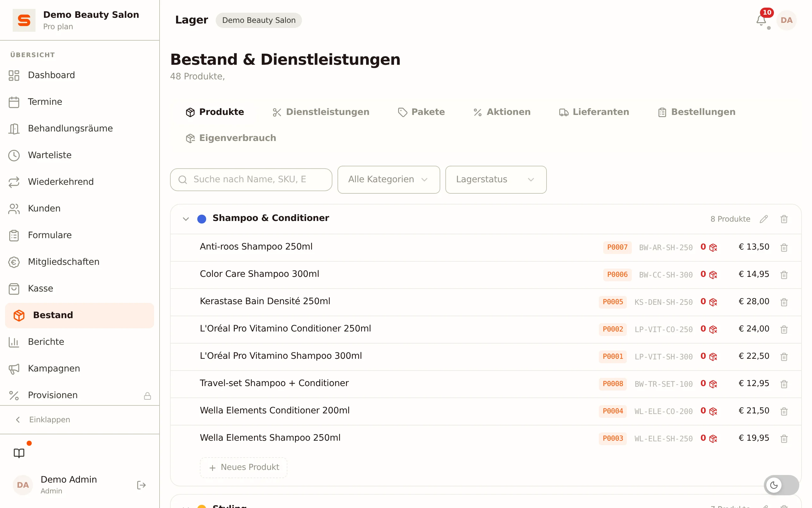Click the search magnifier icon

click(182, 180)
